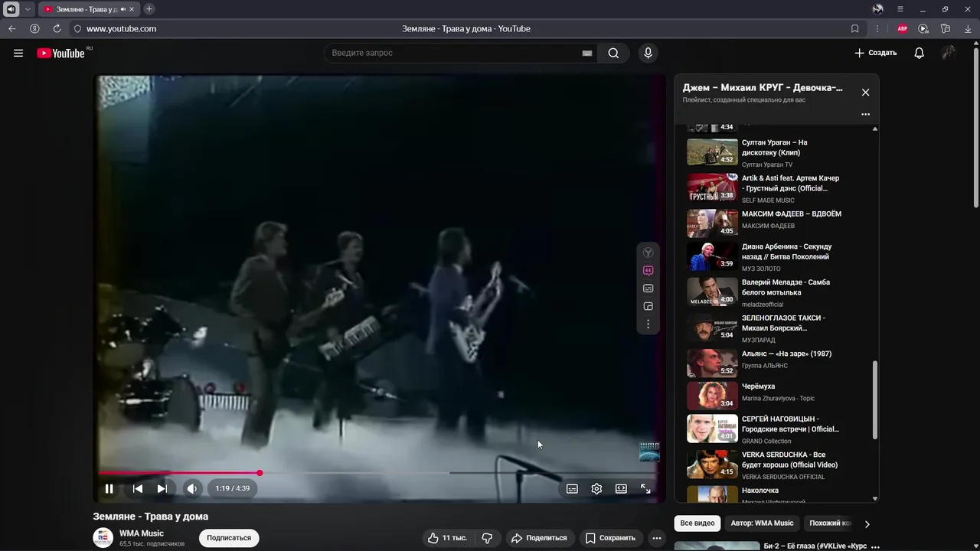Play СЕРГЕЙ НАГОВИЦЫН - Городские встречи
The height and width of the screenshot is (551, 980).
pyautogui.click(x=776, y=429)
